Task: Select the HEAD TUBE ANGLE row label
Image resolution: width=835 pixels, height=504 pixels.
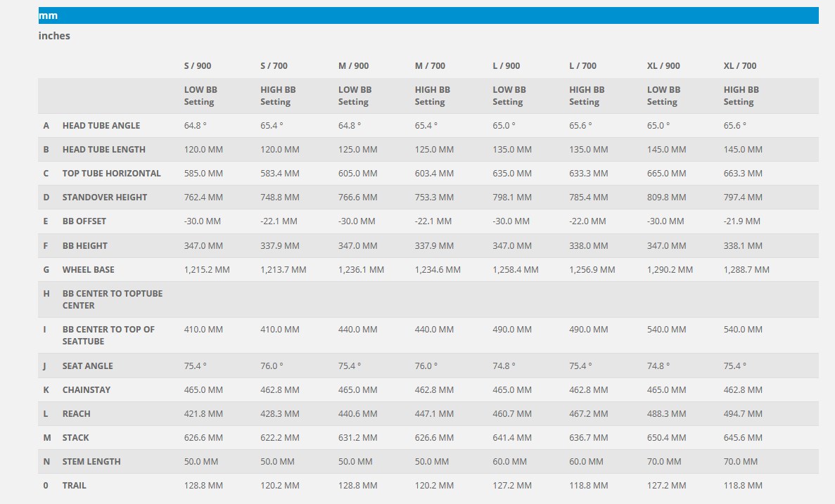Action: (x=101, y=126)
